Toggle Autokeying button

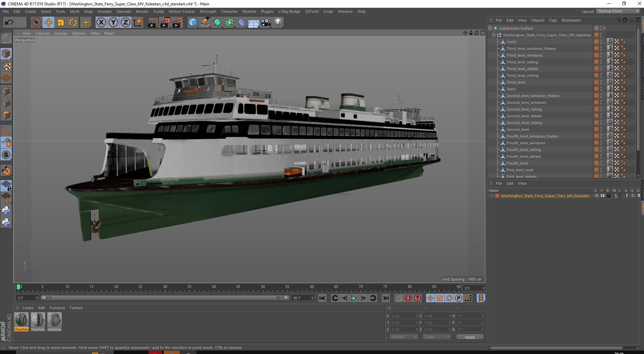click(408, 298)
